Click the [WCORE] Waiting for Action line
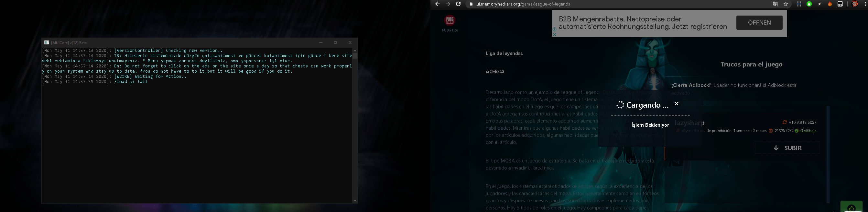 tap(114, 77)
